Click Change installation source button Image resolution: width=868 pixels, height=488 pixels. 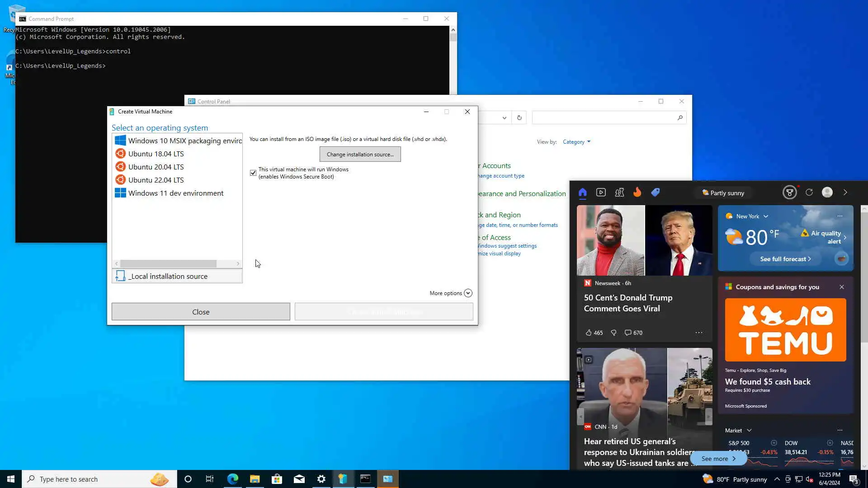360,154
